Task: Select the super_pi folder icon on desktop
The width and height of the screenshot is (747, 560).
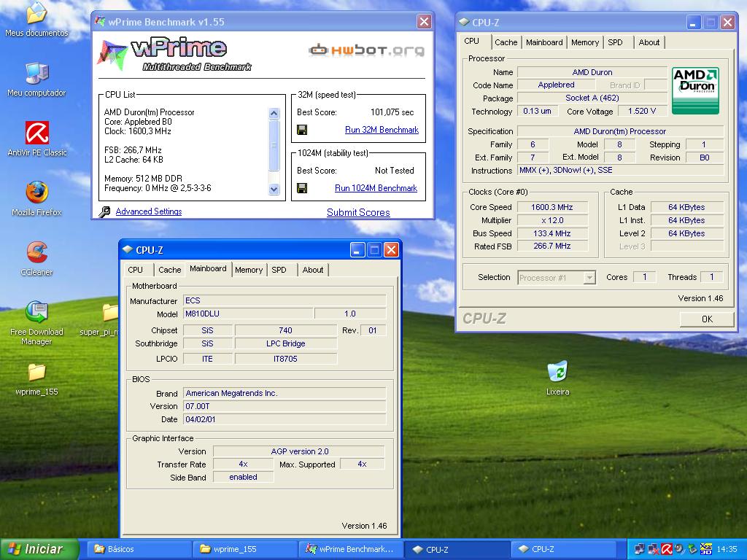Action: coord(111,312)
